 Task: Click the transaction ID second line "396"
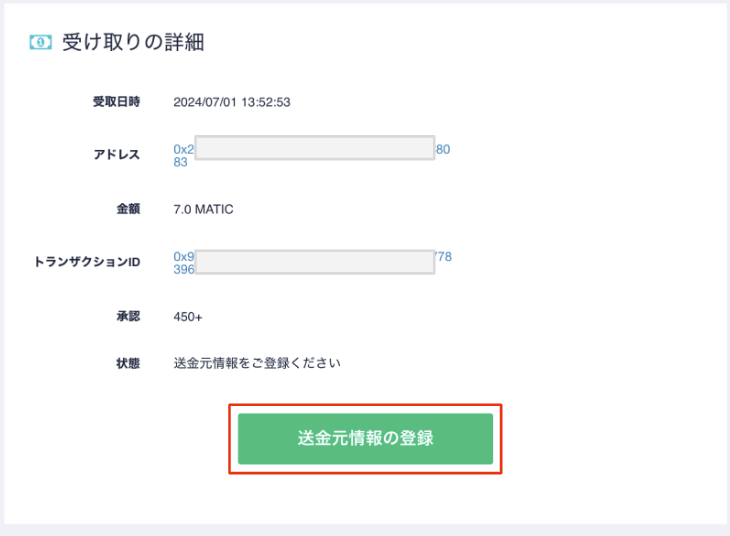(183, 270)
